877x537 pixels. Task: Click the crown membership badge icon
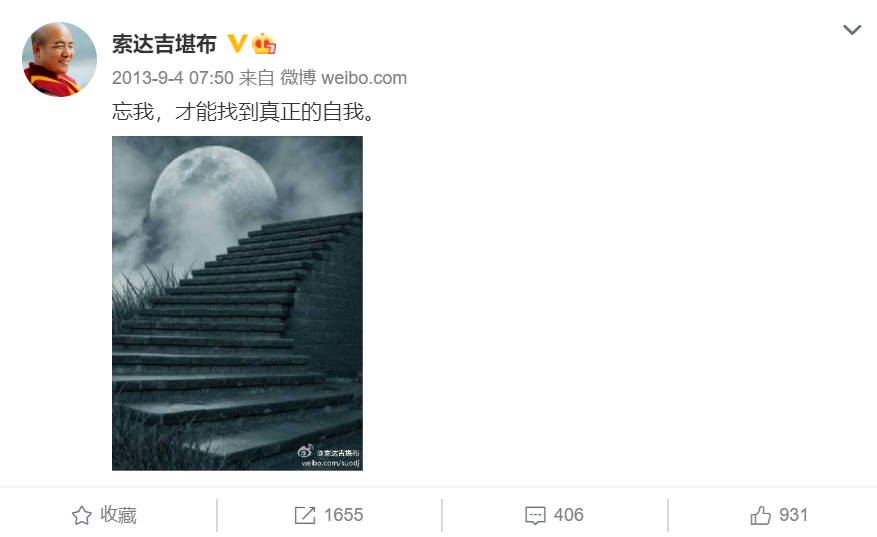pos(264,44)
